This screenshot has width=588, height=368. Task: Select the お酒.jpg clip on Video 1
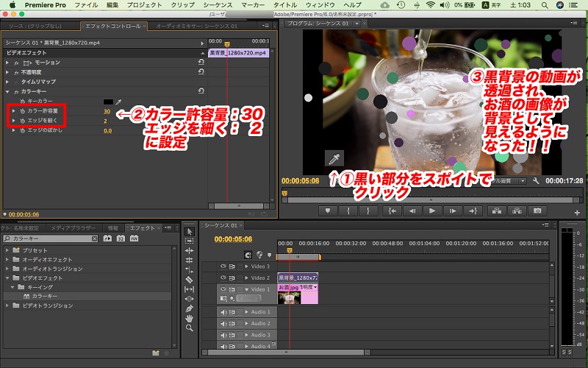click(x=298, y=294)
